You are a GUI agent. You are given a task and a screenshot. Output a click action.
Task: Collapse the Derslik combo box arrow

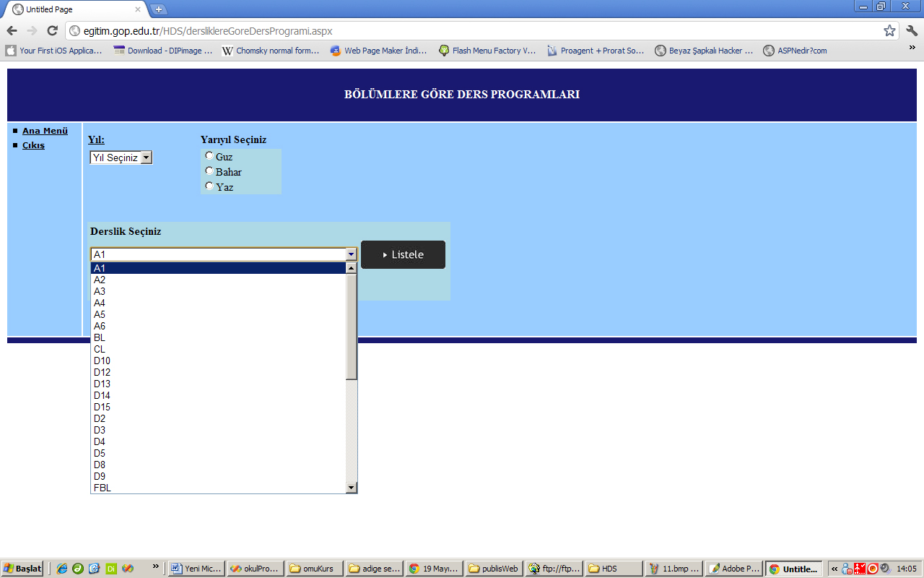pos(351,254)
